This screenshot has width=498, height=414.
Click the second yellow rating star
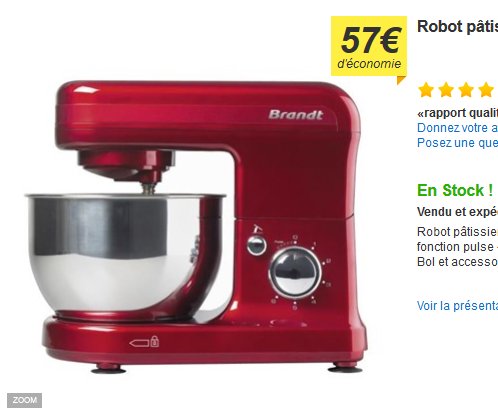tap(446, 90)
